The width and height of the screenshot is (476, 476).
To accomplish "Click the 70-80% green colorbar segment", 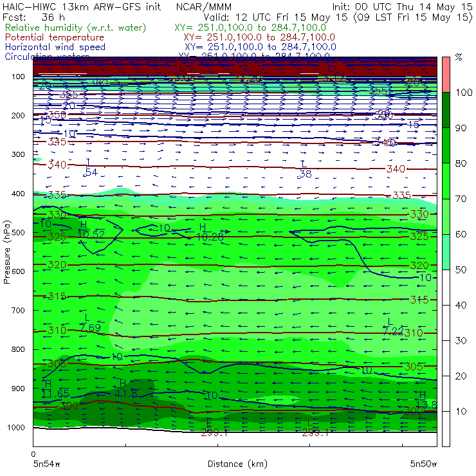I will tap(446, 181).
